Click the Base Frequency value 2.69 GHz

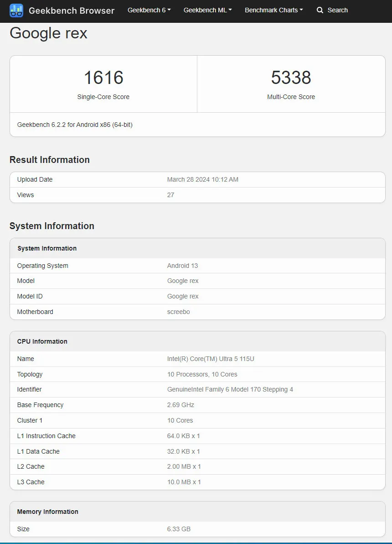[181, 405]
